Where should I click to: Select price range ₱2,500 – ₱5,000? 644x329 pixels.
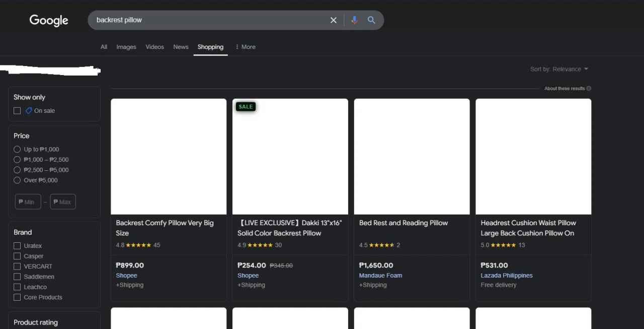(17, 170)
